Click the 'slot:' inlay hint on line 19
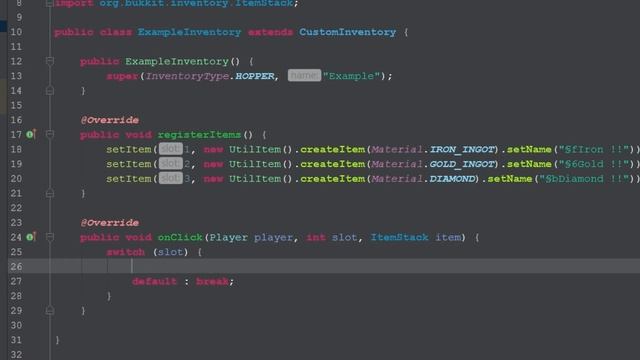This screenshot has width=640, height=360. 171,164
